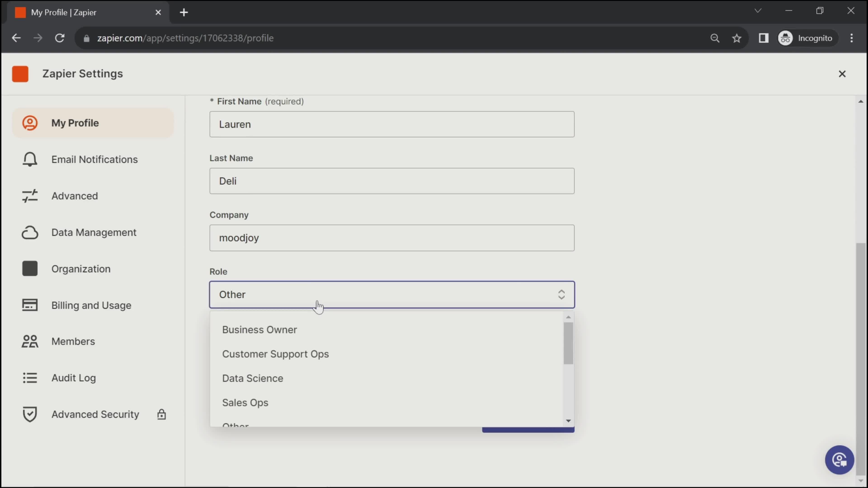
Task: Click the orange Zapier logo in header
Action: click(20, 74)
